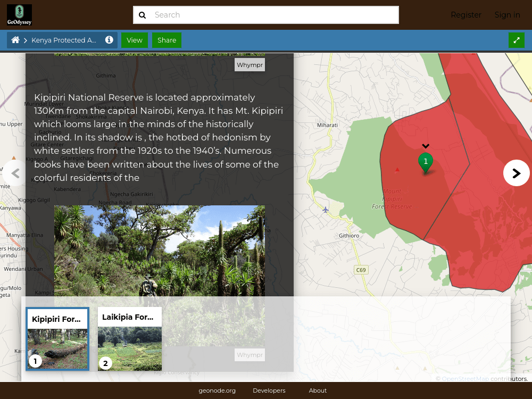Click the Githioro map label
This screenshot has height=399, width=532.
tap(349, 236)
